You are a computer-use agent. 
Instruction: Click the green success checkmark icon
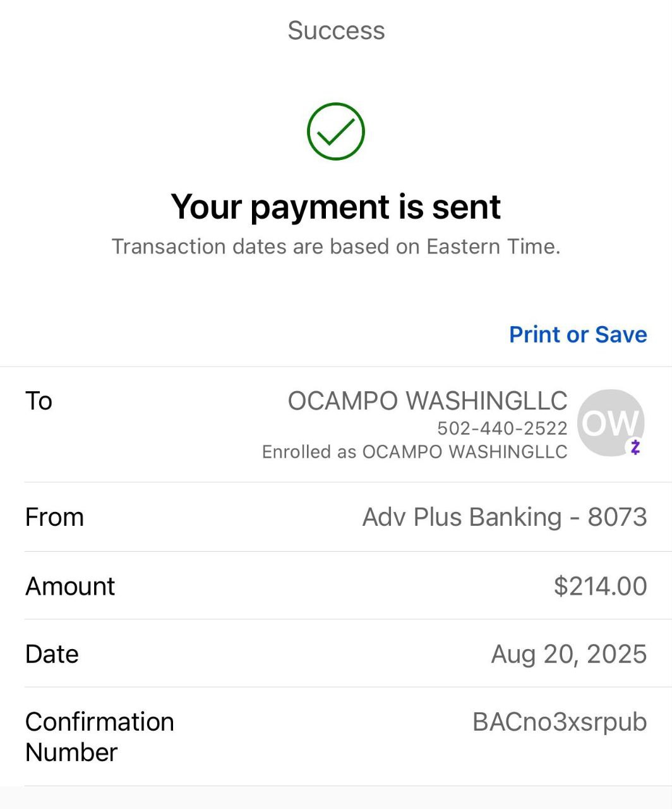(335, 131)
